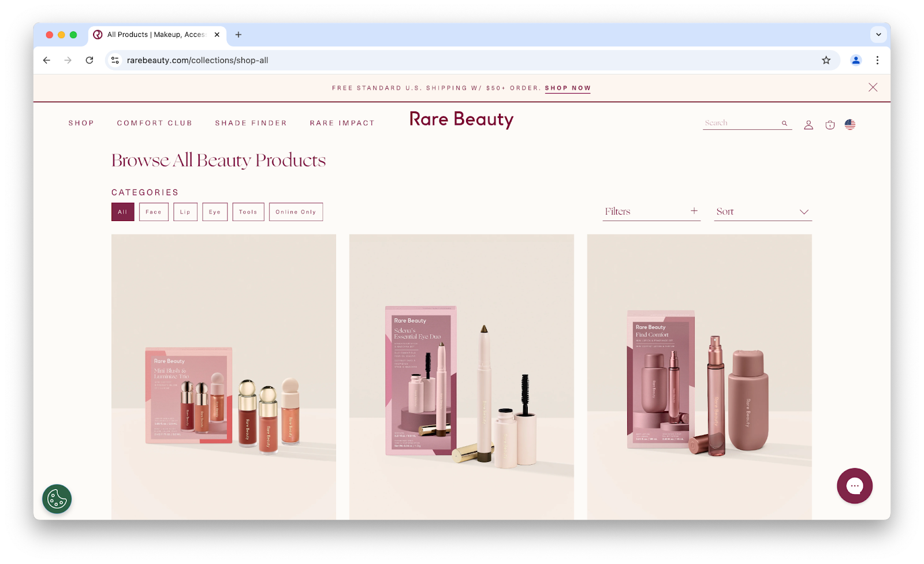The image size is (924, 564).
Task: Close the All Products tab
Action: click(x=217, y=35)
